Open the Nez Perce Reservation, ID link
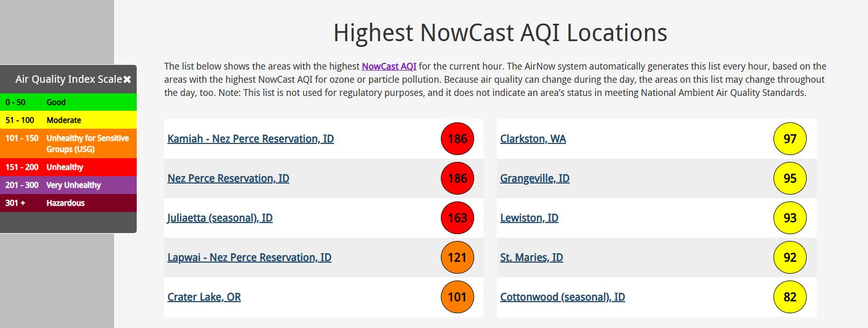The height and width of the screenshot is (328, 868). 229,178
